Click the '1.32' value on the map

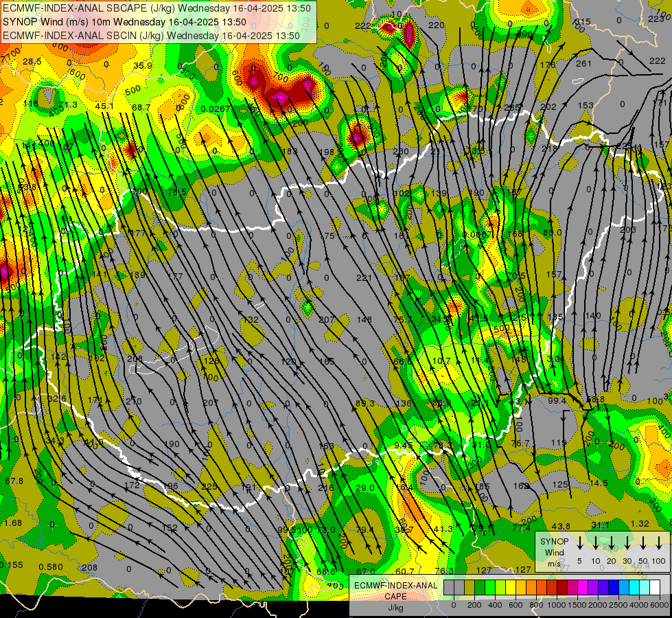(640, 524)
